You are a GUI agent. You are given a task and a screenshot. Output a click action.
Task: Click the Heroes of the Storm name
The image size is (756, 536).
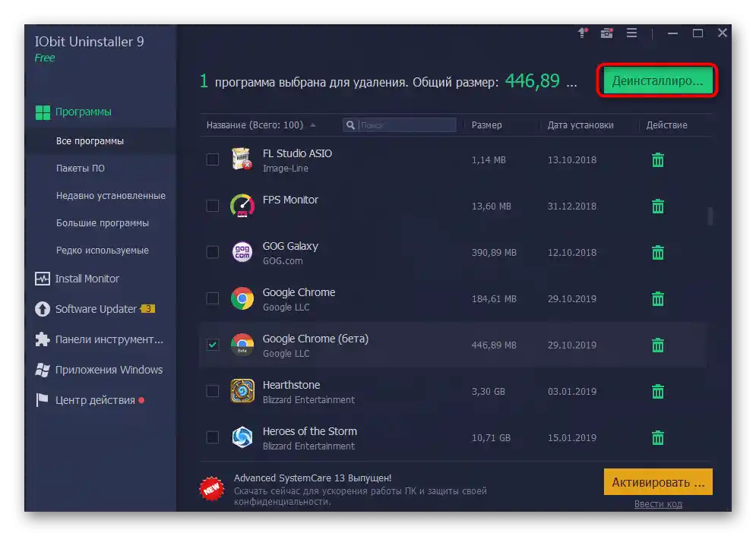click(x=309, y=431)
